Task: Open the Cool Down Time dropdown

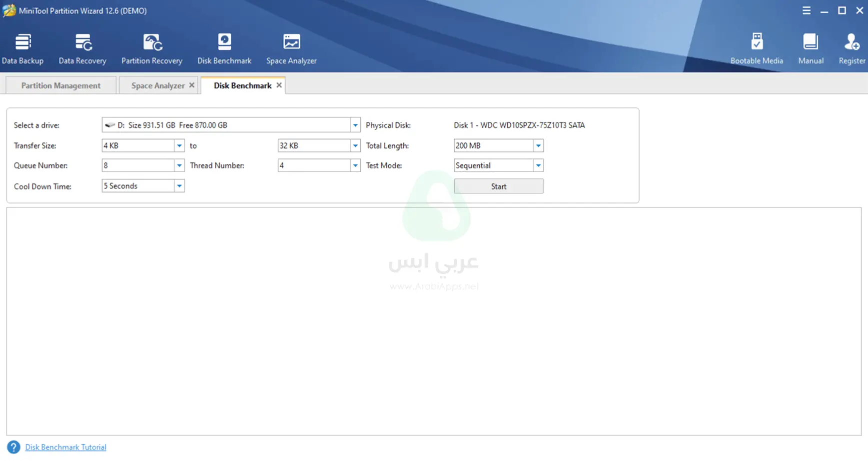Action: (x=179, y=186)
